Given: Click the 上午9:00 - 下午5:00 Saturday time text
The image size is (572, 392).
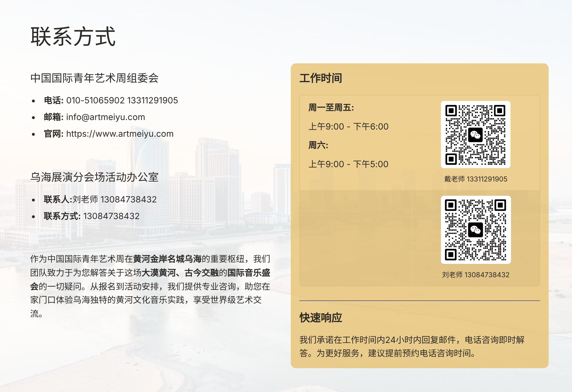Looking at the screenshot, I should click(x=348, y=164).
